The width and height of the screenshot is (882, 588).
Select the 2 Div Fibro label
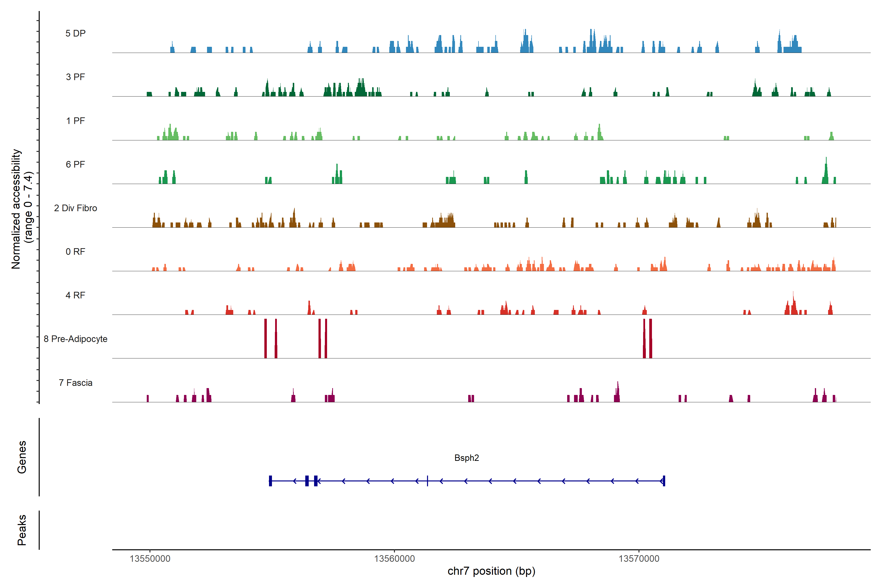75,208
